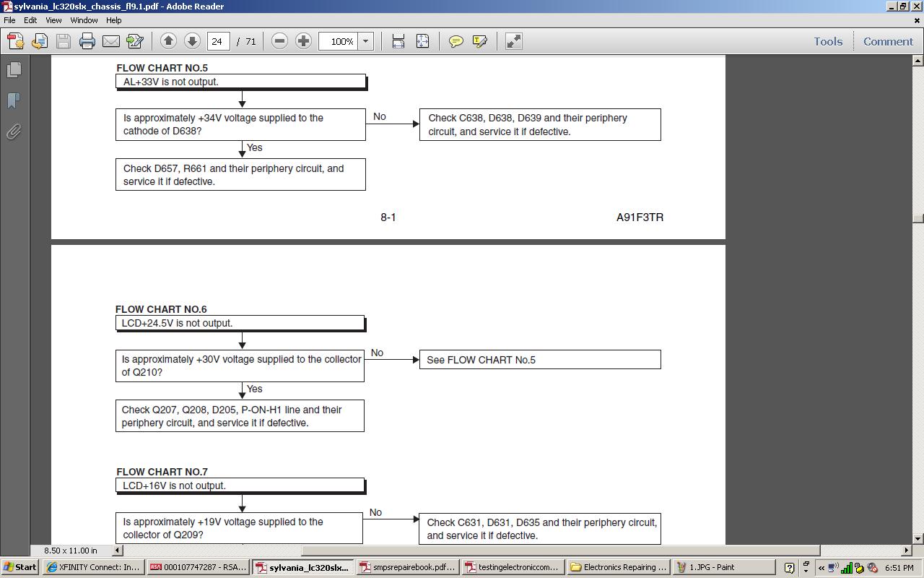Click the page number input field
924x578 pixels.
pos(219,41)
